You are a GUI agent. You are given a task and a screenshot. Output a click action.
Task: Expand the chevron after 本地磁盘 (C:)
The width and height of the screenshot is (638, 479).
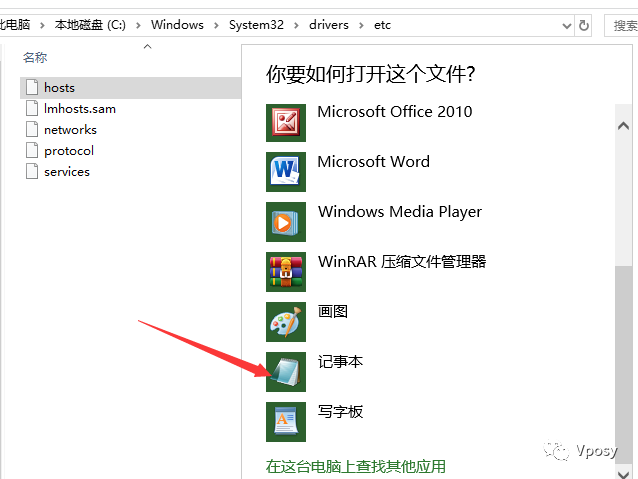138,26
